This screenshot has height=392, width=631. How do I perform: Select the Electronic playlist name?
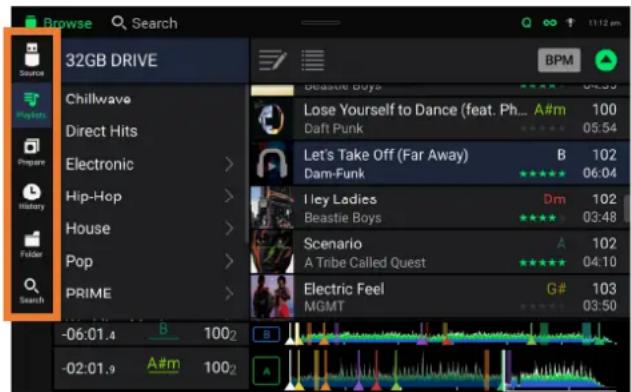[100, 164]
